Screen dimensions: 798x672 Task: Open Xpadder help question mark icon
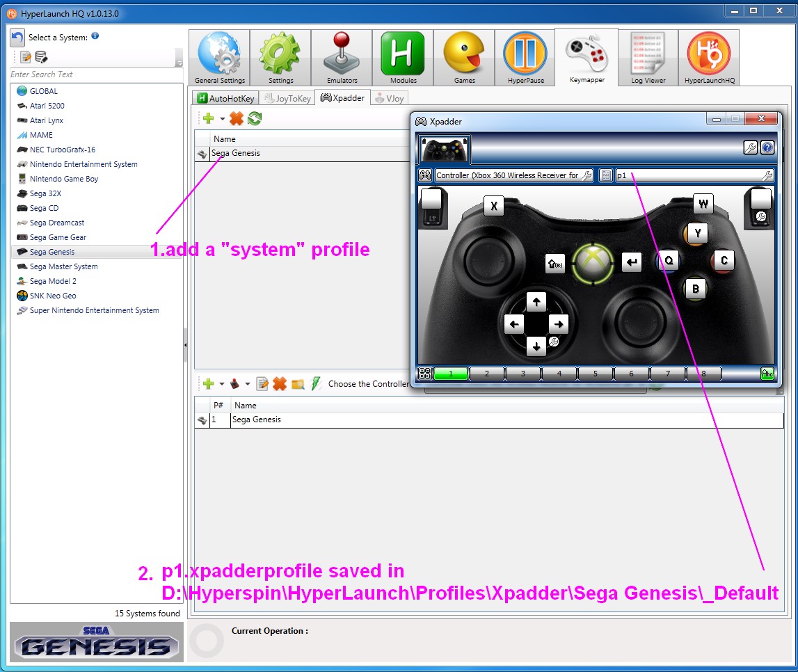coord(767,147)
